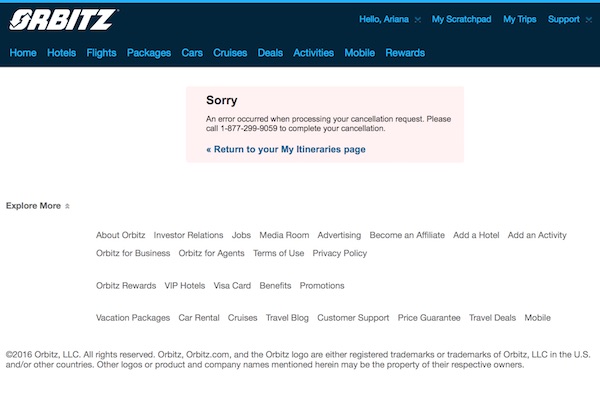Collapse the Explore More section
The image size is (600, 400).
[38, 206]
